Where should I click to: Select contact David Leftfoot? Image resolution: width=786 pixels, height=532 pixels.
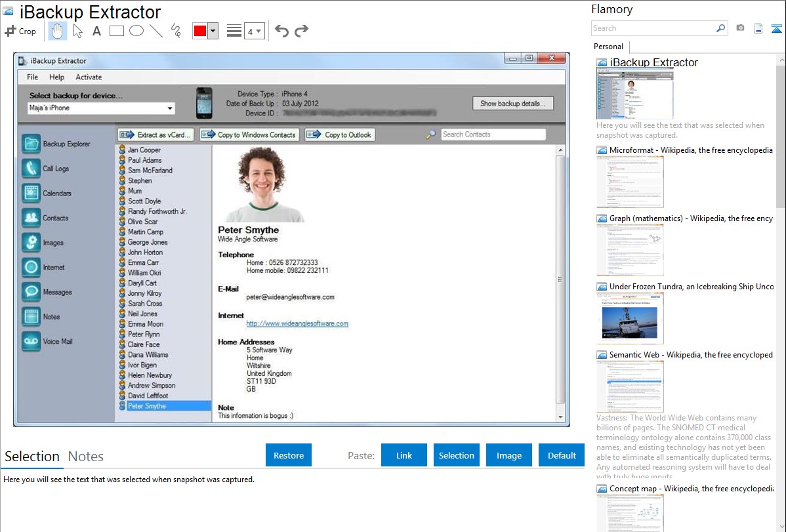coord(148,396)
